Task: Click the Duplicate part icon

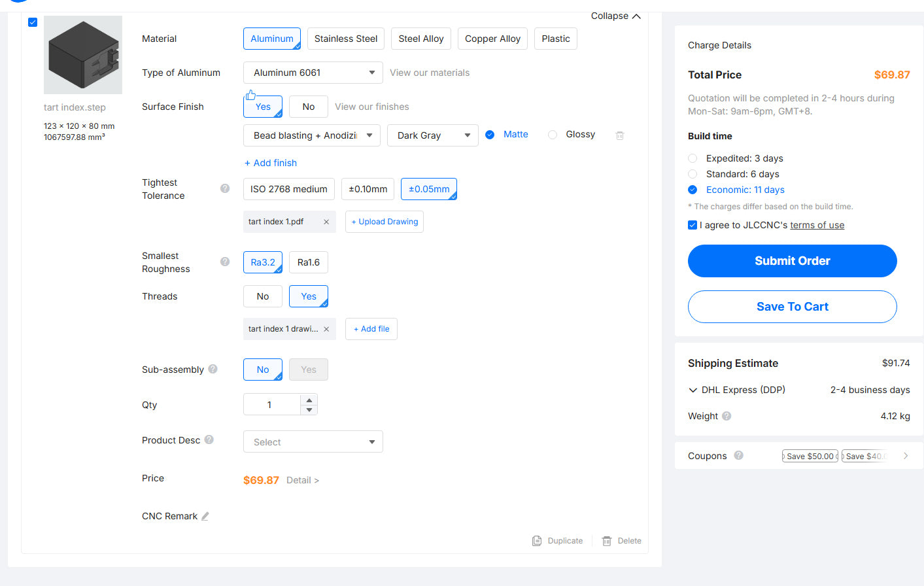Action: click(x=537, y=541)
